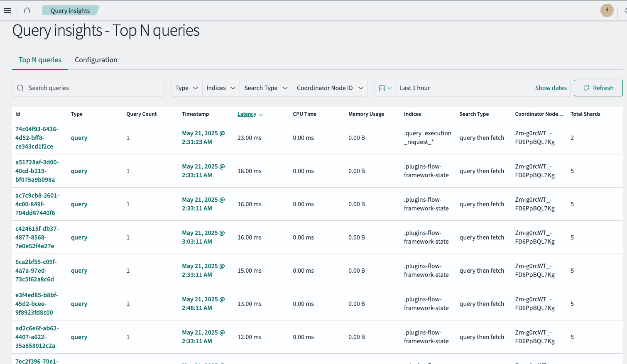This screenshot has height=364, width=627.
Task: Open the Query insights breadcrumb
Action: tap(70, 10)
